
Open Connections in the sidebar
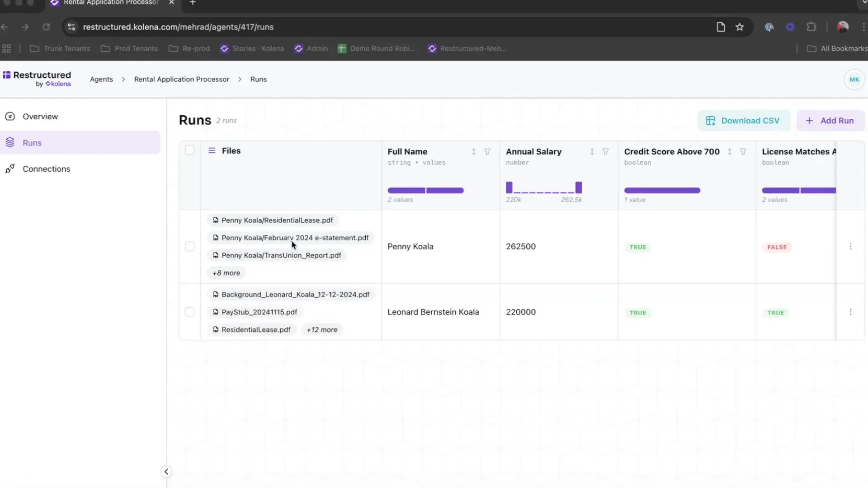pos(46,169)
